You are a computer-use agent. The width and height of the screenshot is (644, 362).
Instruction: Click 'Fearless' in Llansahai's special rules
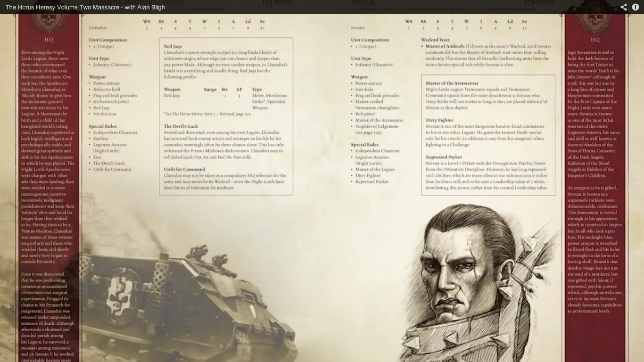[x=101, y=139]
